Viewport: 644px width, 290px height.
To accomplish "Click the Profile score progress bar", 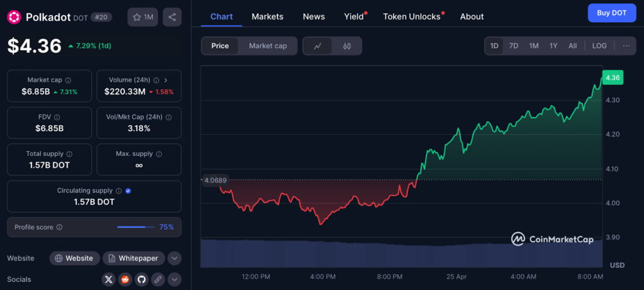I will coord(135,227).
